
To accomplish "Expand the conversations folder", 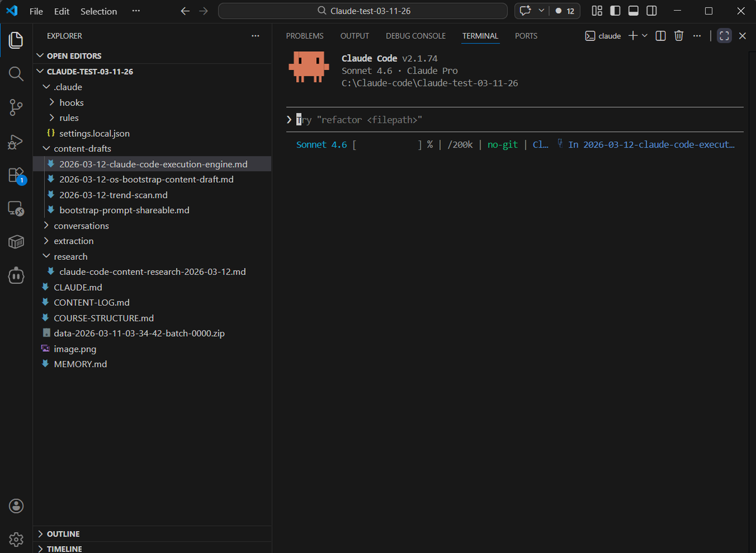I will [x=152, y=226].
